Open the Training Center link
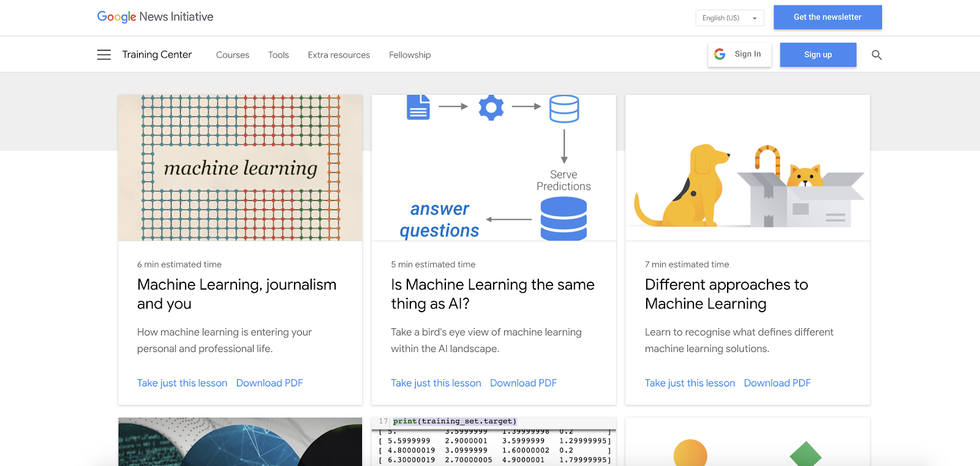The width and height of the screenshot is (980, 466). click(157, 54)
